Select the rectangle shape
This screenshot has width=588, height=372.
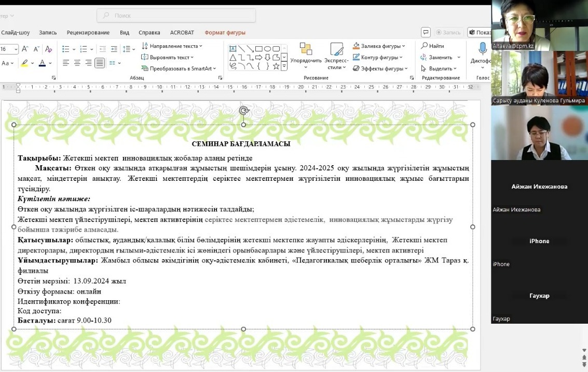(x=259, y=49)
